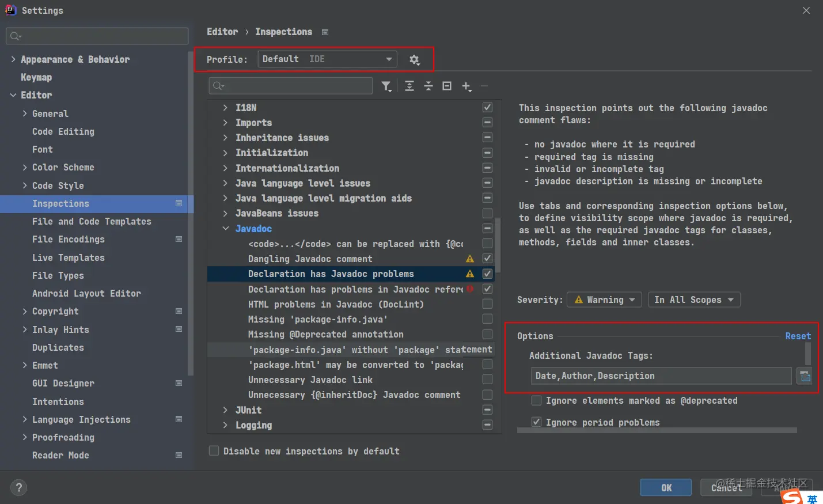Check Ignore elements marked as @deprecated
823x504 pixels.
[x=536, y=400]
